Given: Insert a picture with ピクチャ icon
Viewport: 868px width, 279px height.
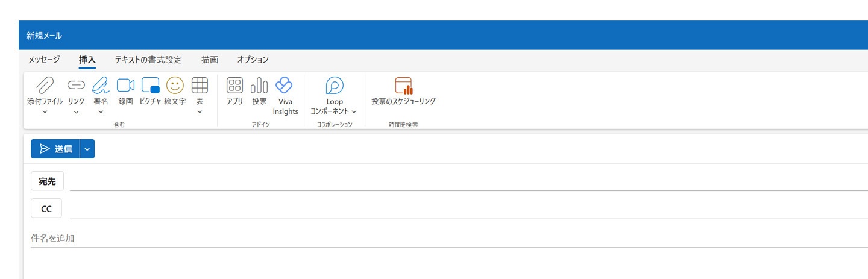Looking at the screenshot, I should 150,85.
